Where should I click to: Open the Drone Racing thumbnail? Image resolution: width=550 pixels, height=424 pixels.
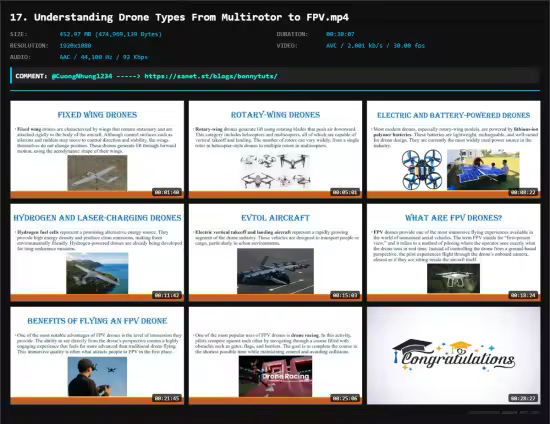275,356
